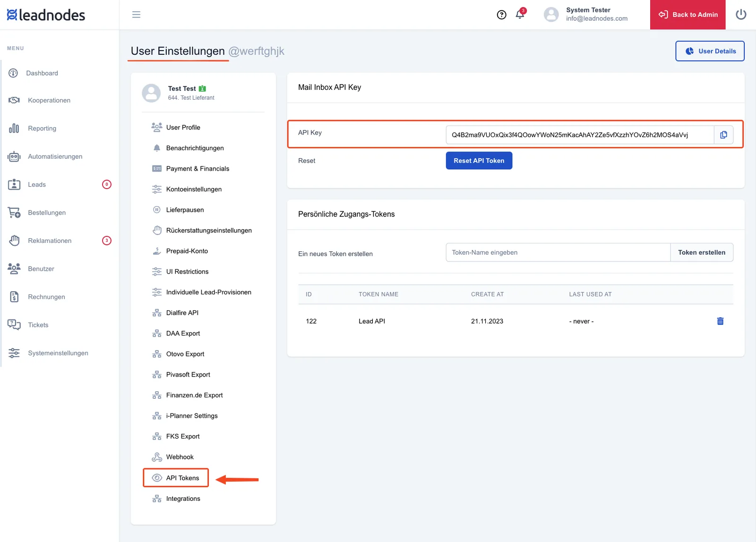The image size is (756, 542).
Task: Click the System Tester avatar icon
Action: (x=551, y=15)
